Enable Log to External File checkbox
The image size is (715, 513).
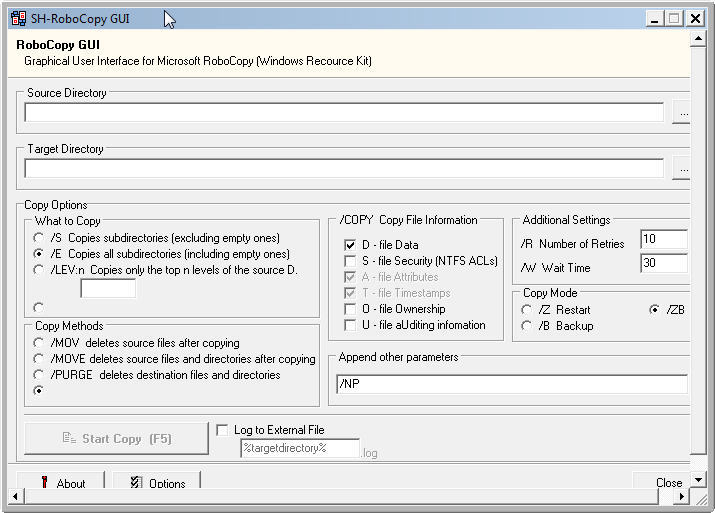(223, 430)
